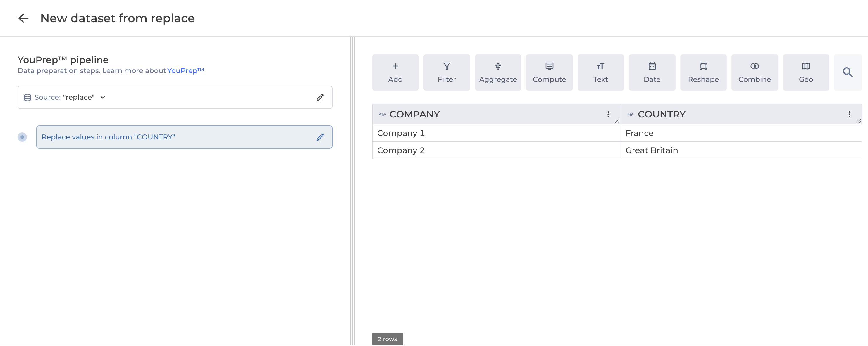The image size is (868, 346).
Task: Click the search magnifier icon
Action: pos(848,72)
